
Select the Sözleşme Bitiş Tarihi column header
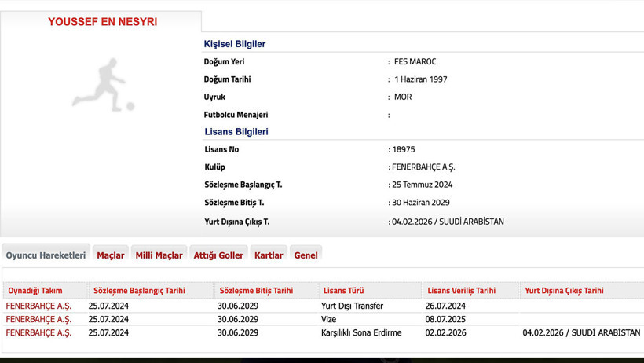pyautogui.click(x=256, y=291)
